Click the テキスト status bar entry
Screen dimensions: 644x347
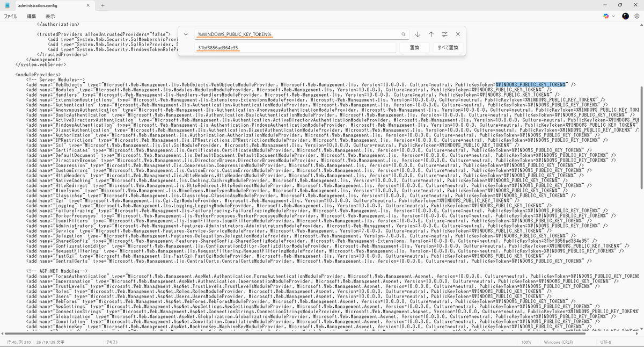click(x=113, y=342)
